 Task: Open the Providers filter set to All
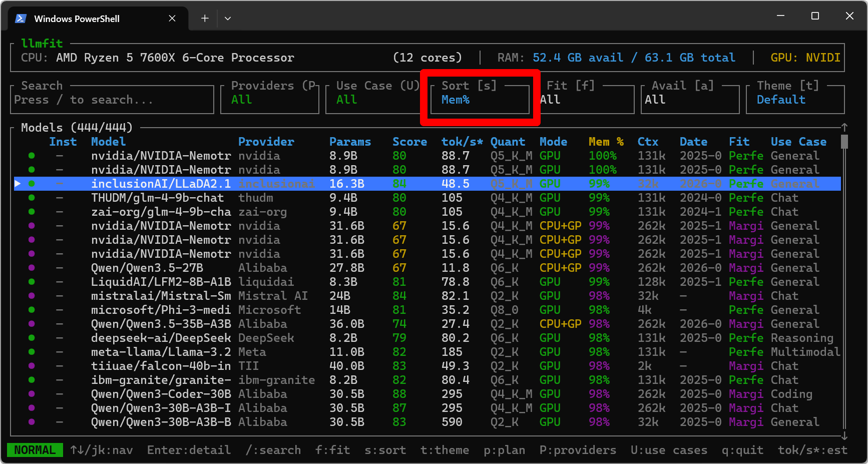[x=269, y=100]
